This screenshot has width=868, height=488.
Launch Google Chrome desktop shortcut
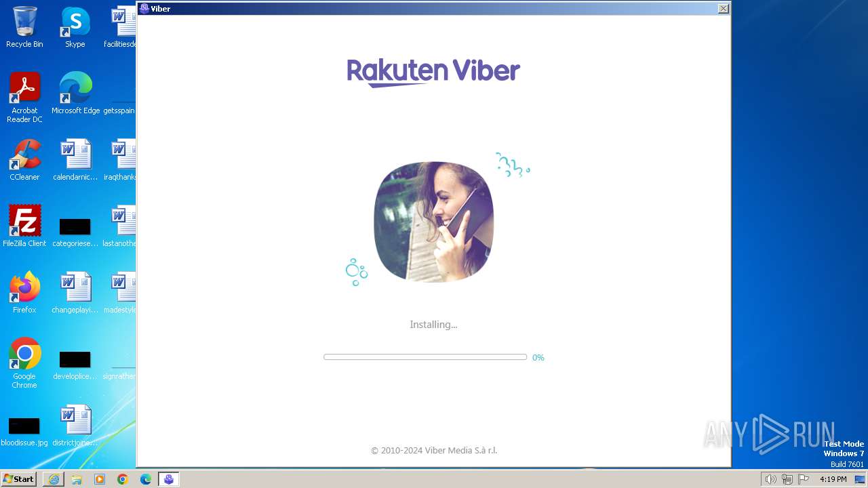tap(24, 363)
